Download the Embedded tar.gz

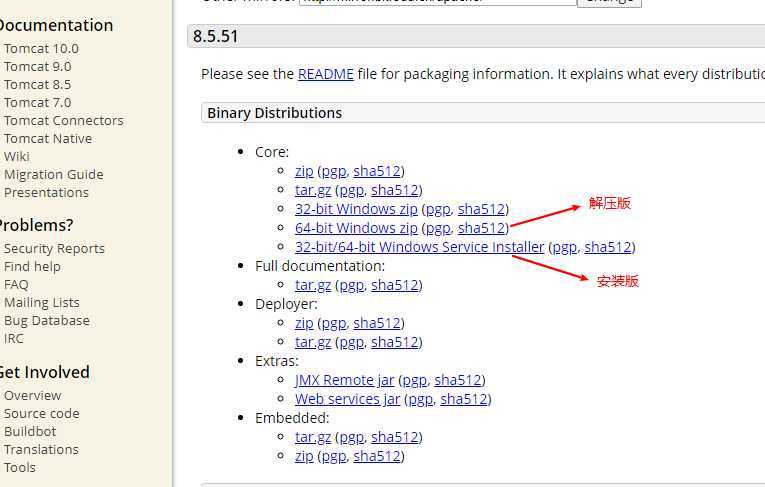tap(313, 438)
